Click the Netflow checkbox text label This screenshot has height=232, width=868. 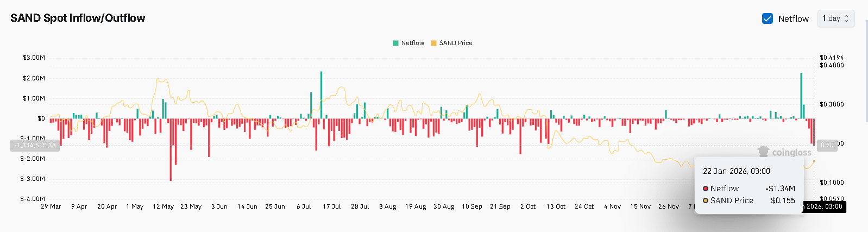pos(793,18)
